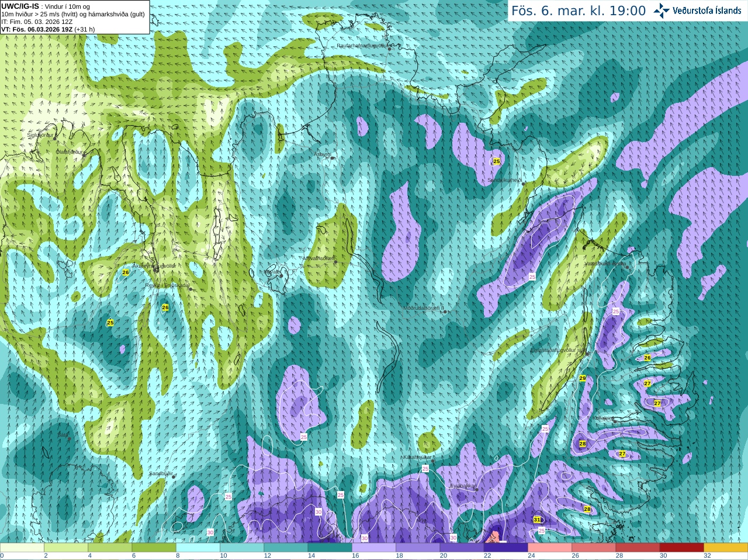Click the Sandbúðir station label
The image size is (748, 560).
161,473
